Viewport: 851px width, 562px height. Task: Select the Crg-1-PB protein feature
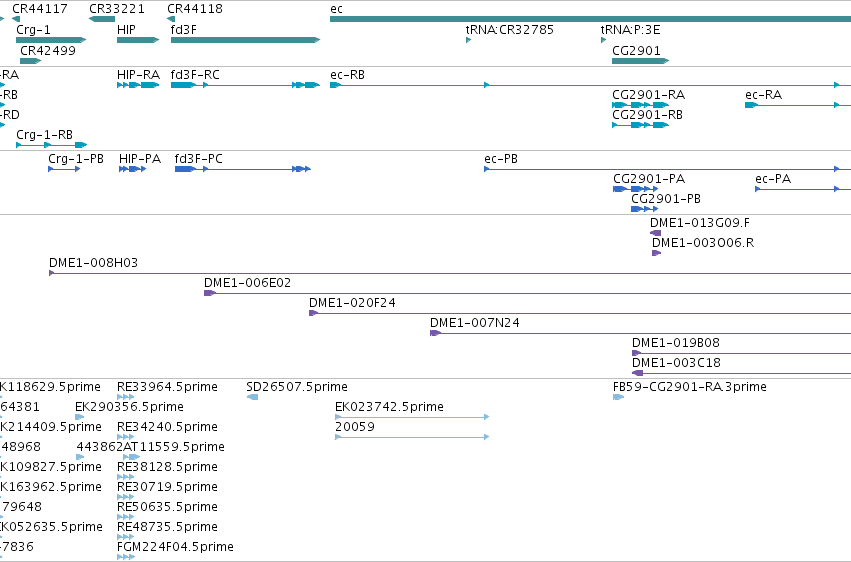(x=64, y=169)
